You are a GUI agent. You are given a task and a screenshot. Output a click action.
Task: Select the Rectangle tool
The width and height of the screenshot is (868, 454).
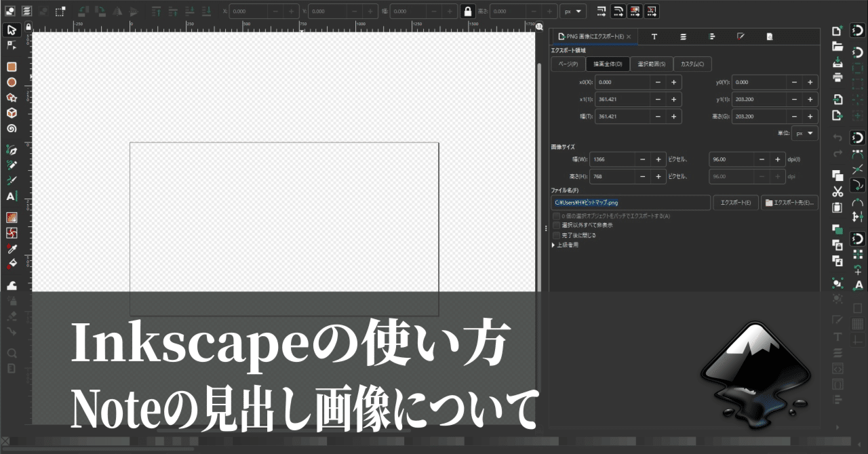(11, 66)
